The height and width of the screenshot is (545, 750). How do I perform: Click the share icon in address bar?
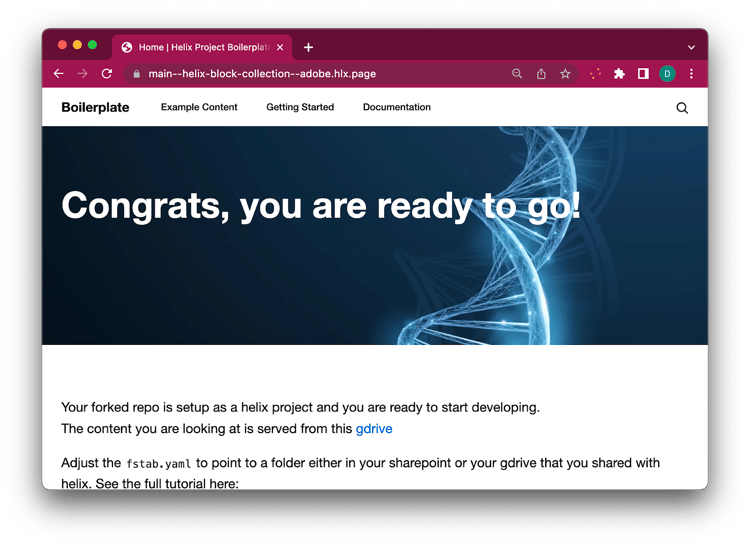tap(541, 74)
